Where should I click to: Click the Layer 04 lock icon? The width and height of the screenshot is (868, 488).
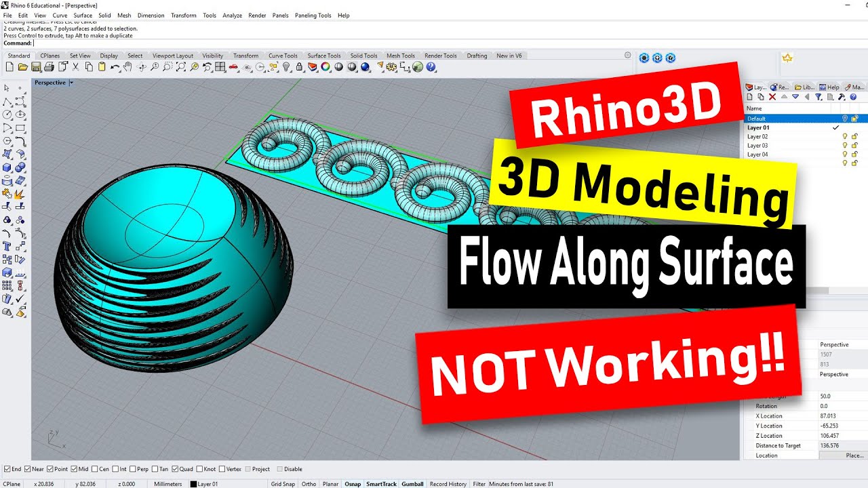pos(854,155)
